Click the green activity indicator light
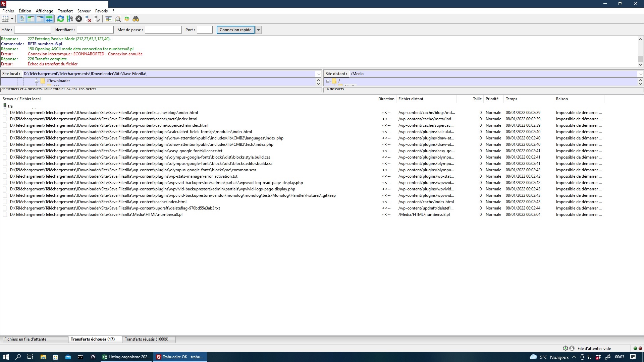 (x=635, y=348)
